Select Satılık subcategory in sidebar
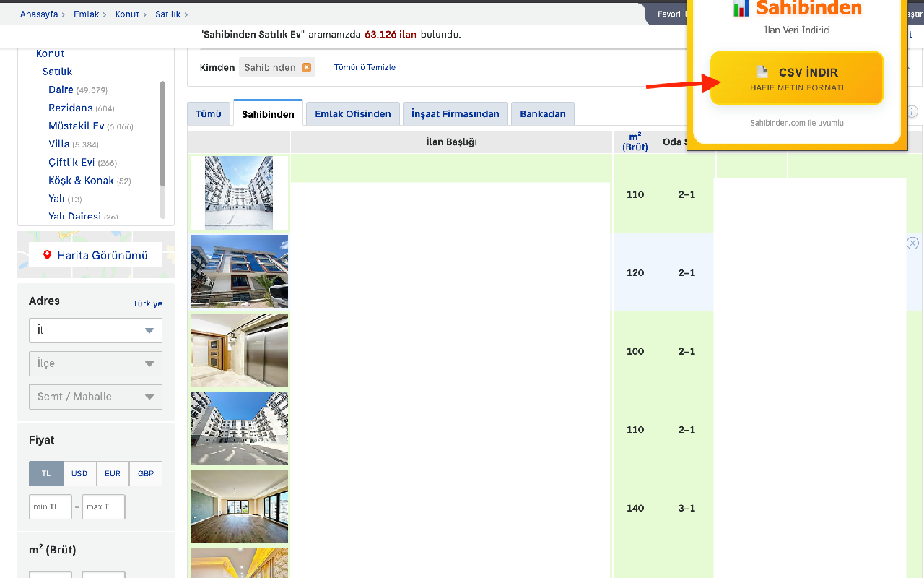924x578 pixels. pyautogui.click(x=57, y=72)
